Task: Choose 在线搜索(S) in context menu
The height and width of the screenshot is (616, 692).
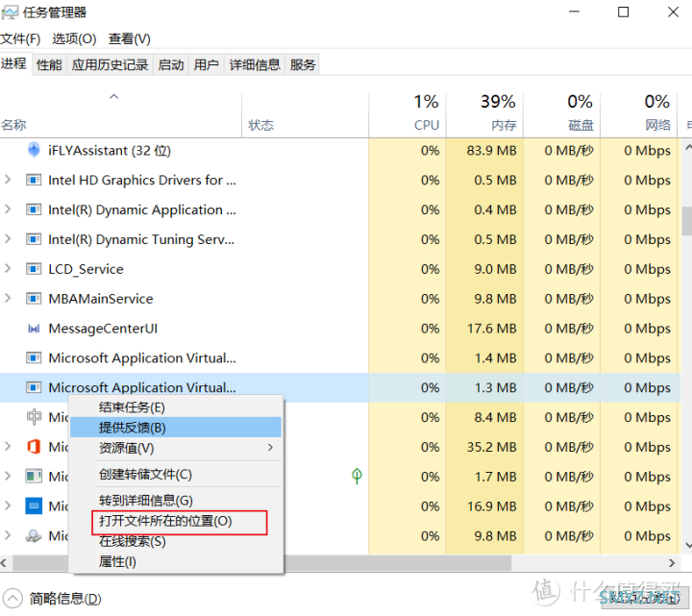Action: pos(176,541)
